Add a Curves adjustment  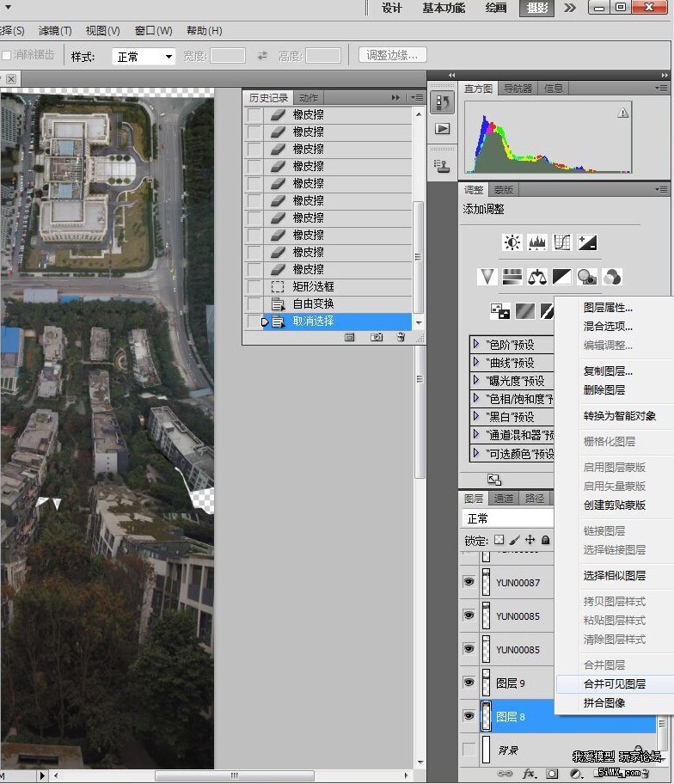click(x=562, y=242)
